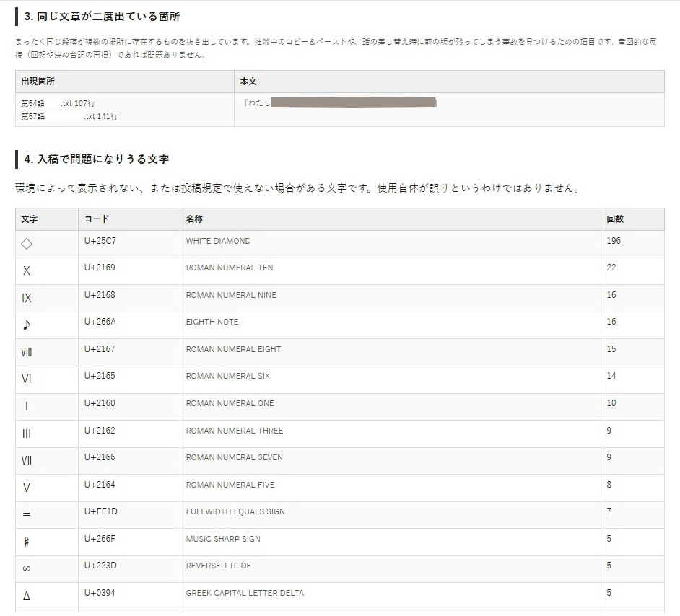Click 'ROMAN NUMERAL ONE' name
This screenshot has height=616, width=680.
[230, 404]
